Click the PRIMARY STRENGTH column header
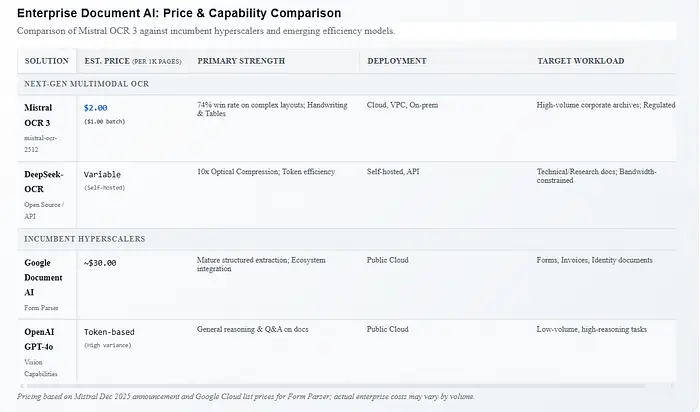 241,61
